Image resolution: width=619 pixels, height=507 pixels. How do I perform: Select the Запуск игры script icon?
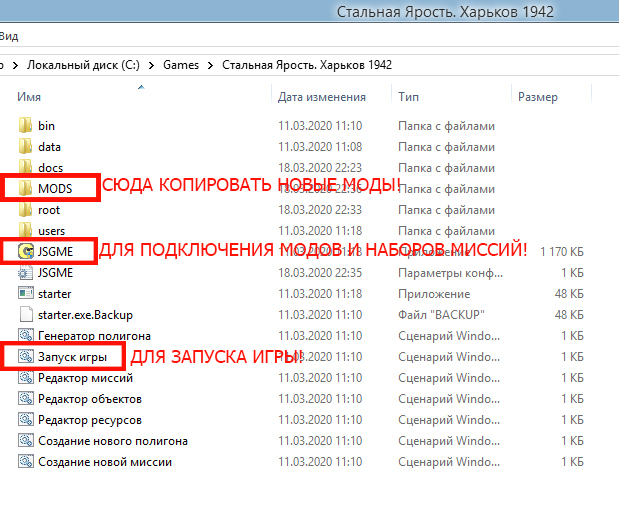[x=26, y=357]
